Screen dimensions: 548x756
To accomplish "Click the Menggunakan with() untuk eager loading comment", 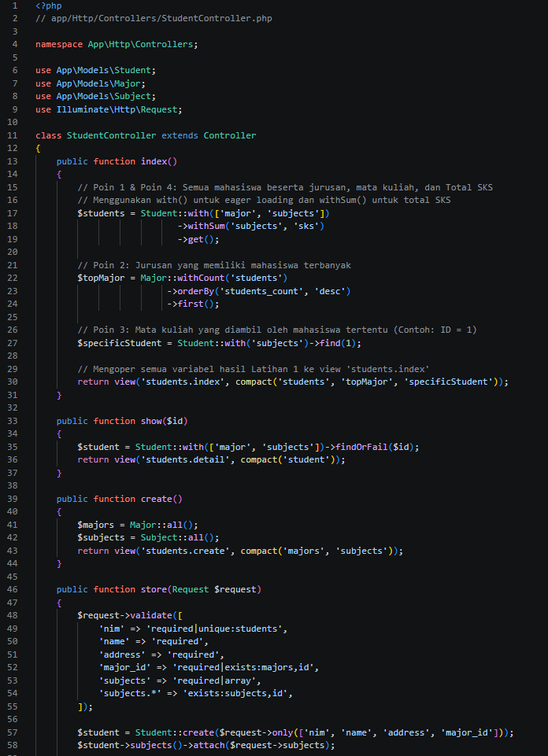I will click(264, 200).
